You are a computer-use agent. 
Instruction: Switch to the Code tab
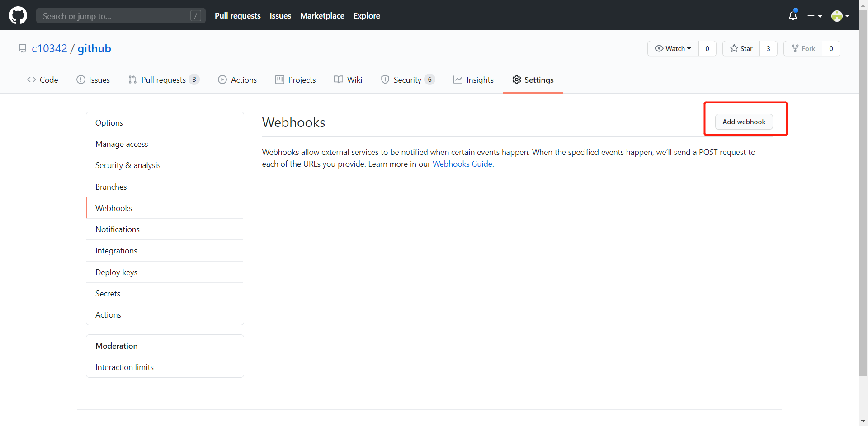[42, 80]
